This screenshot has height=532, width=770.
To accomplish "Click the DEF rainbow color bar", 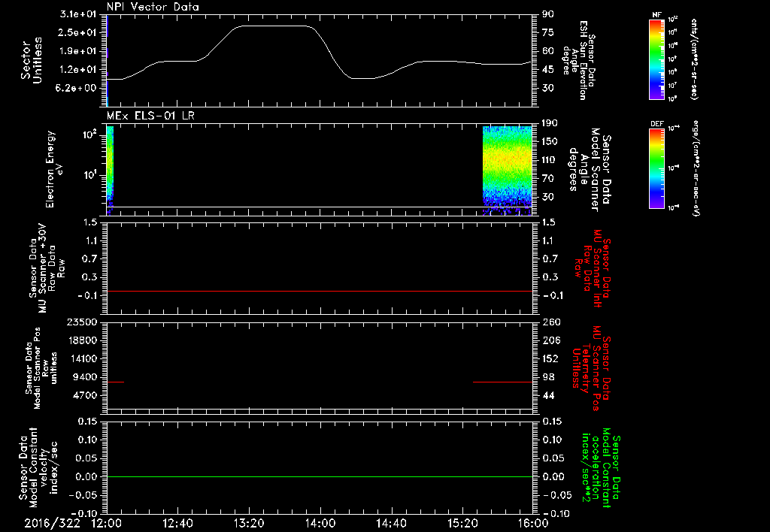I will pyautogui.click(x=656, y=168).
